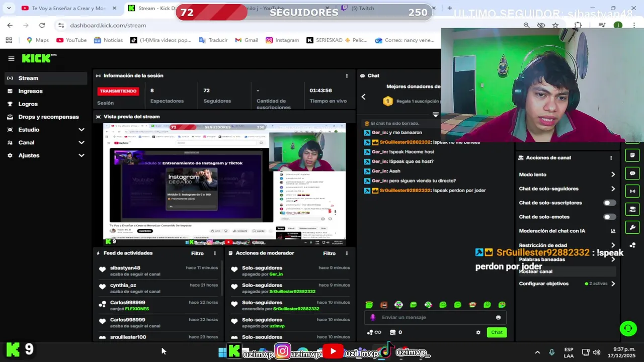Screen dimensions: 644x362
Task: Click taskbar clock showing 9:37 p.m.
Action: click(621, 352)
